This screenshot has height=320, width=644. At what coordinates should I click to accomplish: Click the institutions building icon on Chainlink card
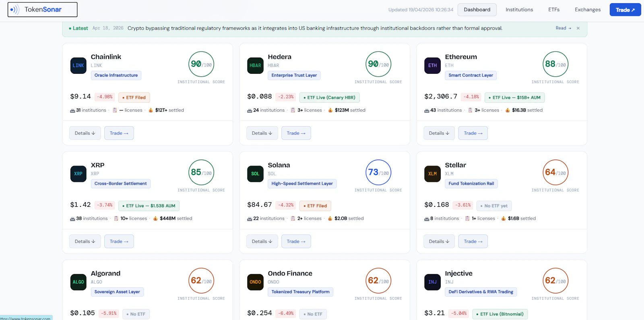coord(72,110)
